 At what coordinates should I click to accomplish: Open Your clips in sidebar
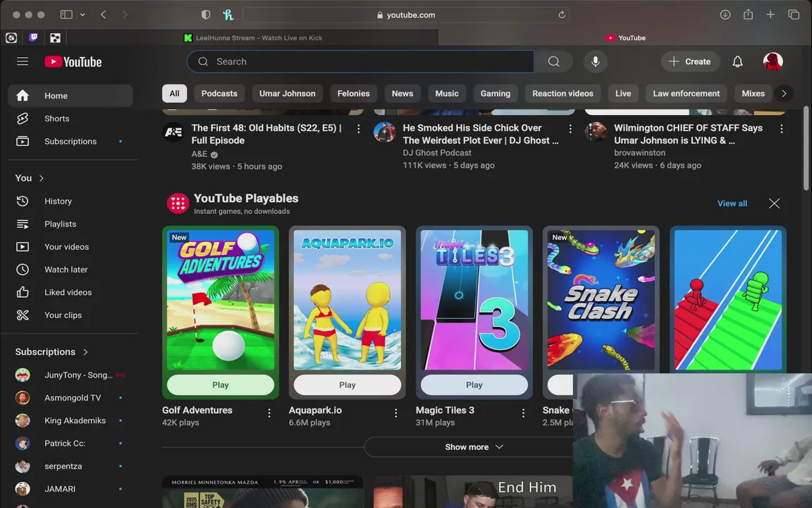click(70, 315)
